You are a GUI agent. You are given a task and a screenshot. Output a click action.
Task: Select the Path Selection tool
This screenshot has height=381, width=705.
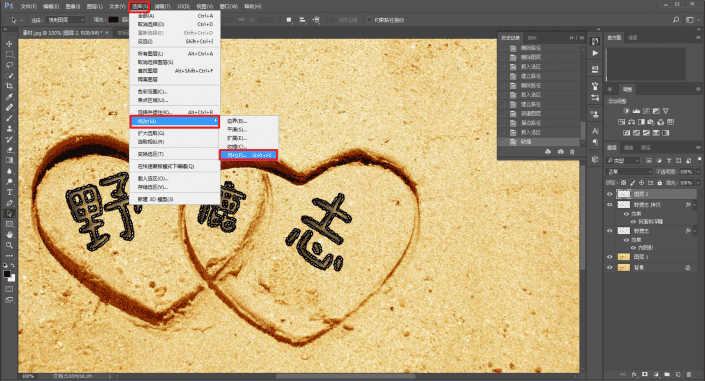[x=9, y=213]
